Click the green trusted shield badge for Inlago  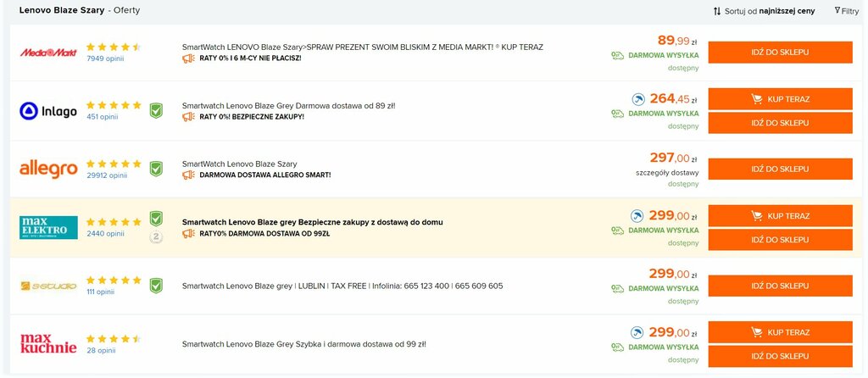(156, 111)
